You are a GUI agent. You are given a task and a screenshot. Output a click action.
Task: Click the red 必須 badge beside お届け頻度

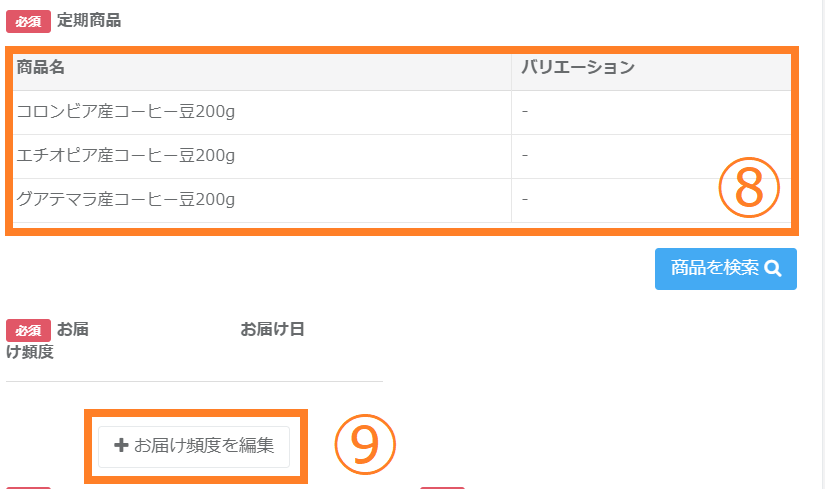(28, 330)
